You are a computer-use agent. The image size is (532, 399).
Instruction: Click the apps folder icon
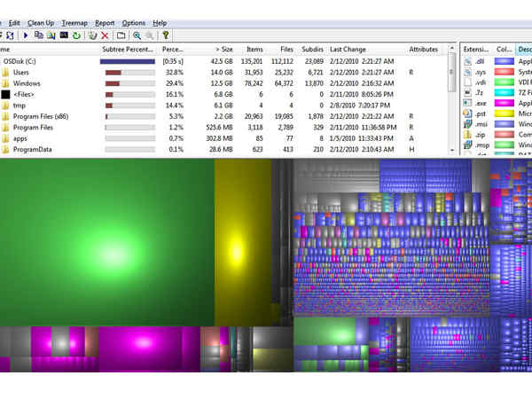pyautogui.click(x=5, y=138)
